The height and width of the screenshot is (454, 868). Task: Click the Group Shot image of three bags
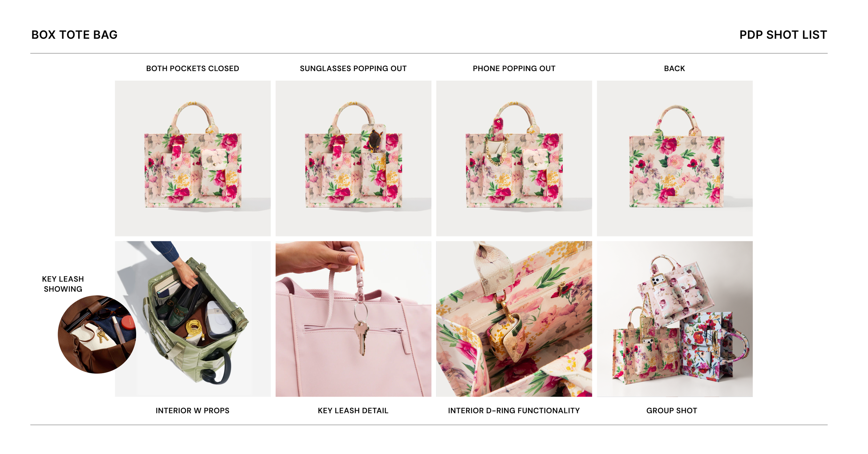point(675,319)
